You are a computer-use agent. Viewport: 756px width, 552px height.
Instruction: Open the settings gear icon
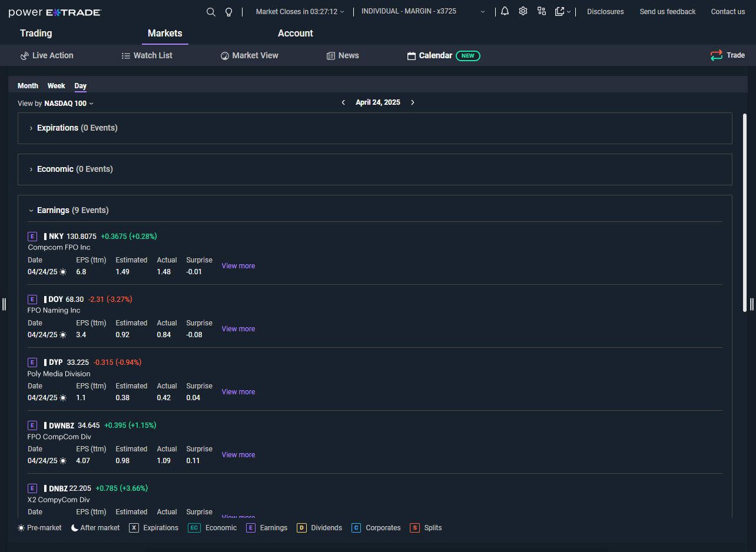click(x=523, y=11)
